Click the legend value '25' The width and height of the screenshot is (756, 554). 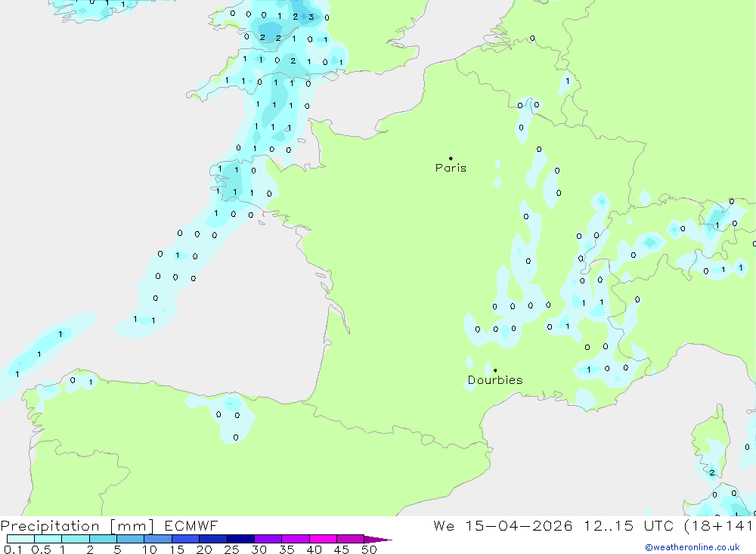(x=232, y=549)
